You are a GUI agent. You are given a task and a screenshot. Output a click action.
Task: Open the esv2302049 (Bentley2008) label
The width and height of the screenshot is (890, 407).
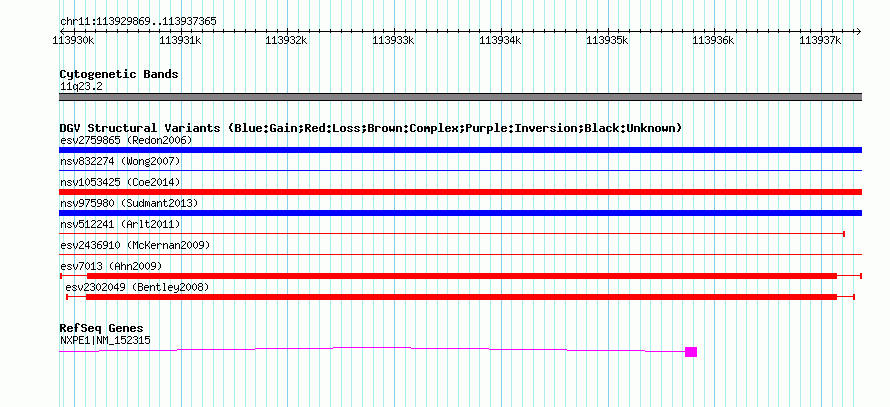[138, 287]
